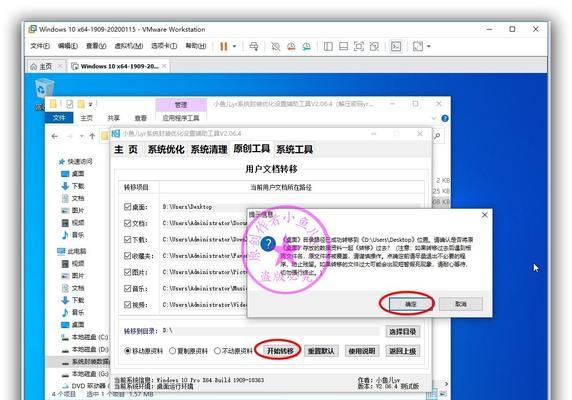Select DVD 驱动器 in the navigation pane

85,385
